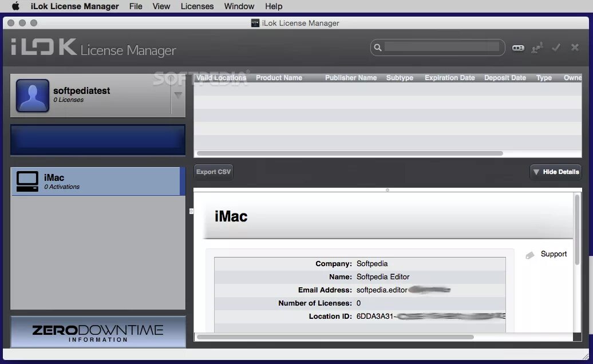Click the Name value Softpedia Editor
Image resolution: width=593 pixels, height=364 pixels.
(x=383, y=276)
